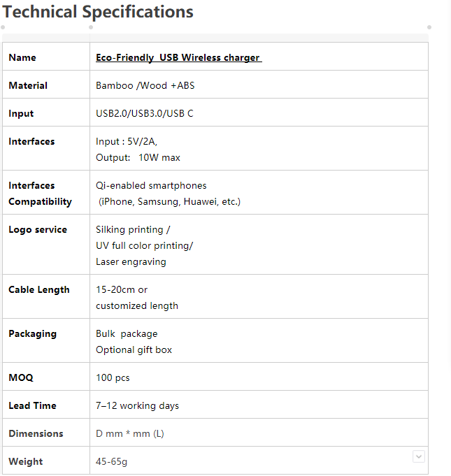Viewport: 451px width, 476px height.
Task: Click the 45-65g weight value
Action: [111, 461]
